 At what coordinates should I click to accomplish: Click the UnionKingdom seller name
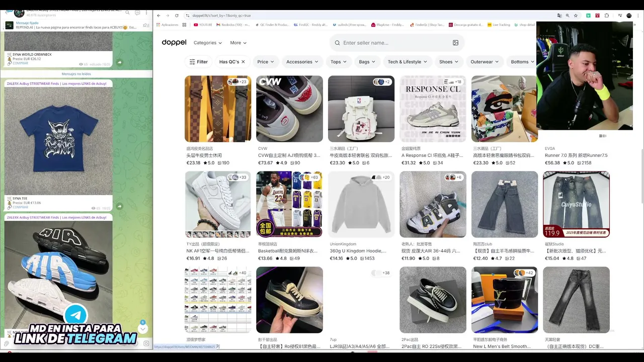[343, 244]
